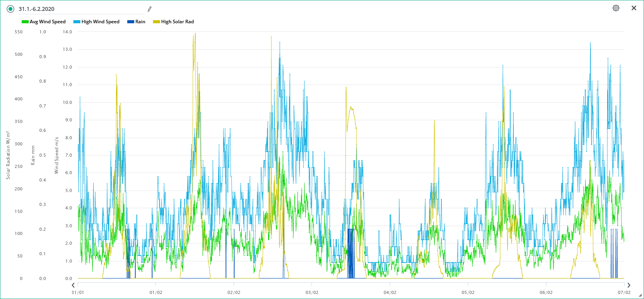Select the 03/02 date tick on x-axis
The height and width of the screenshot is (299, 644).
(312, 292)
